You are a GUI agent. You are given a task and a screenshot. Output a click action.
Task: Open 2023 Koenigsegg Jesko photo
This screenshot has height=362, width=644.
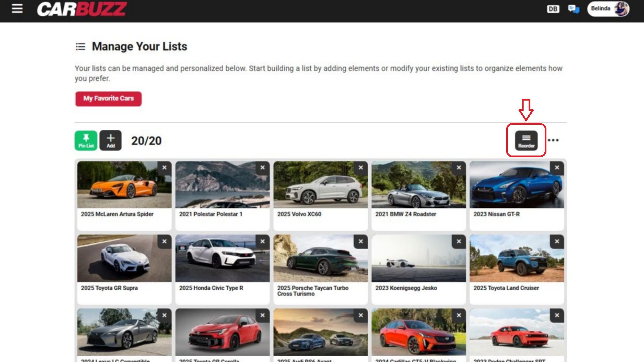[419, 258]
